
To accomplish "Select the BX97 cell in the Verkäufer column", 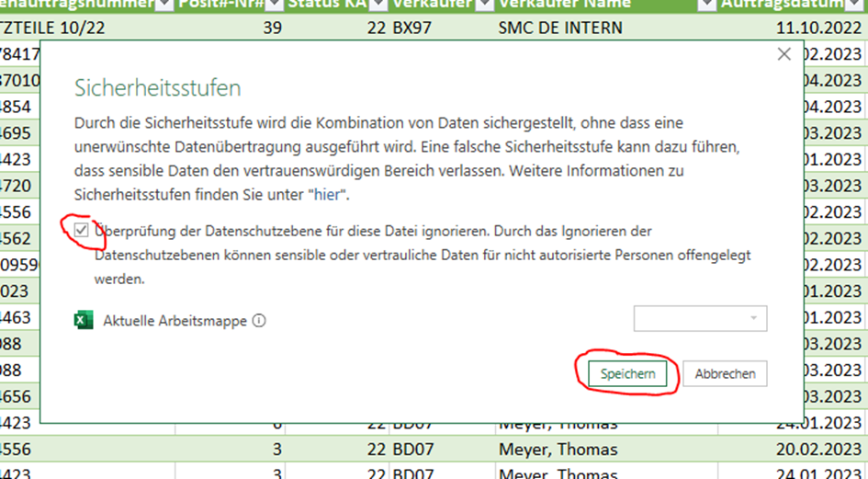I will 412,28.
